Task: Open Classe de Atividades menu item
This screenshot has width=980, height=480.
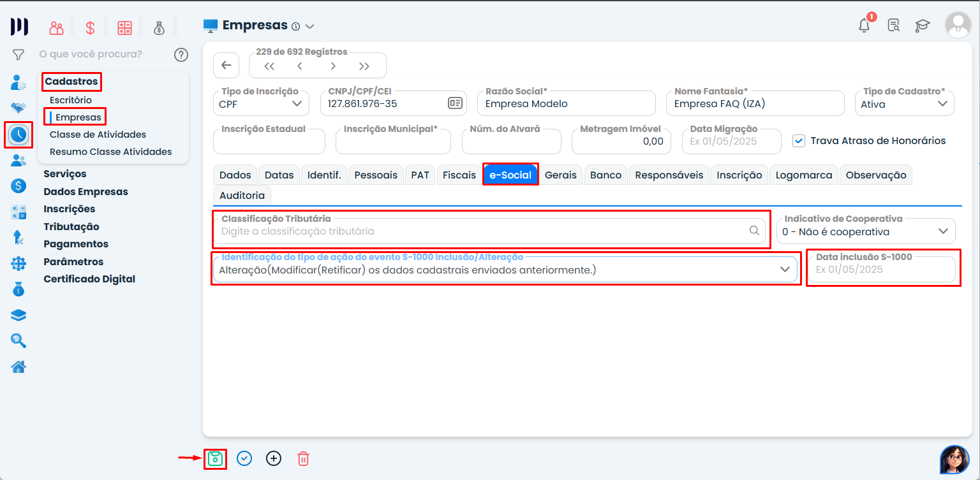Action: pos(98,135)
